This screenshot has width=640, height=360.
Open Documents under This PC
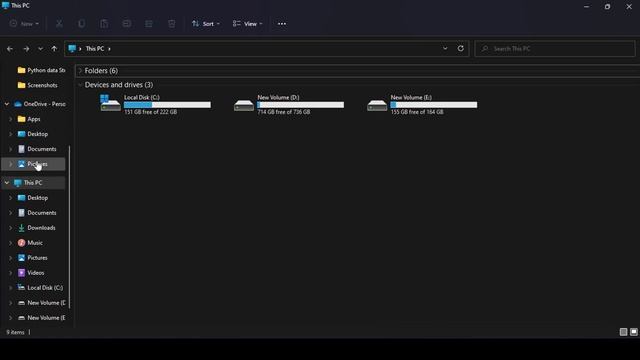(x=37, y=213)
